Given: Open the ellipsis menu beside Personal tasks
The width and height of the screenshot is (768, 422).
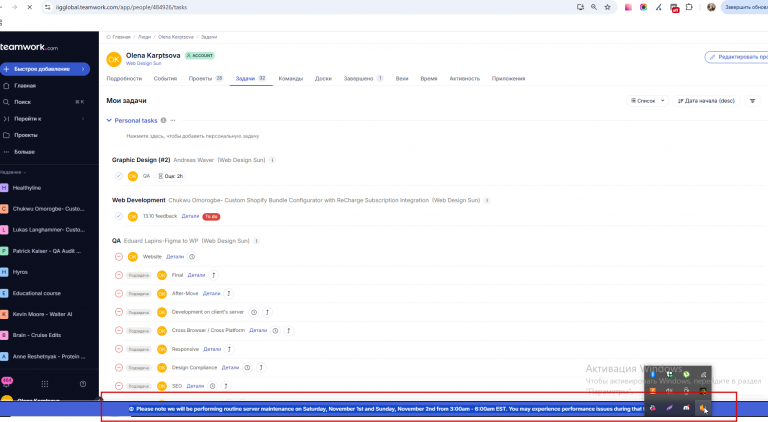Looking at the screenshot, I should 173,120.
